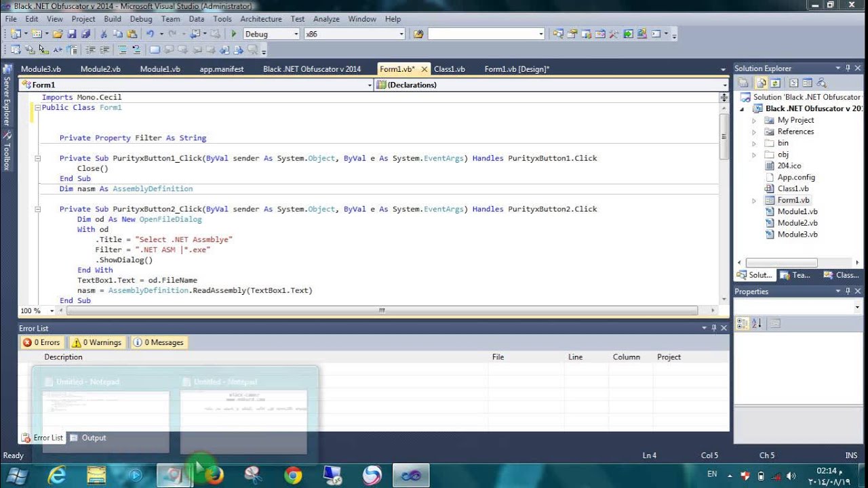Click the Paste clipboard icon
This screenshot has width=868, height=488.
pos(132,34)
